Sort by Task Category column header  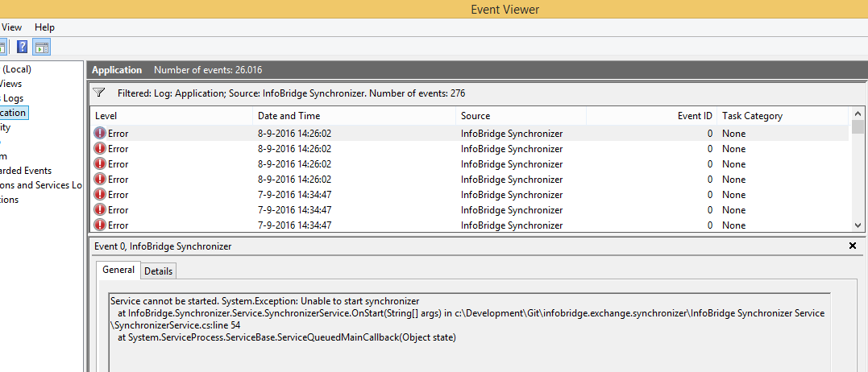pos(783,116)
